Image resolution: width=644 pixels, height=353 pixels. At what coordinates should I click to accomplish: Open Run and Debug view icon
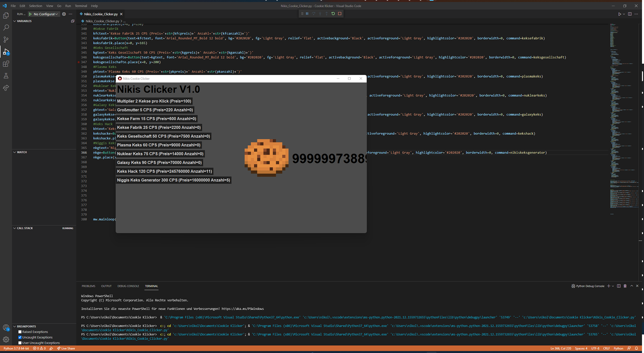pyautogui.click(x=6, y=52)
